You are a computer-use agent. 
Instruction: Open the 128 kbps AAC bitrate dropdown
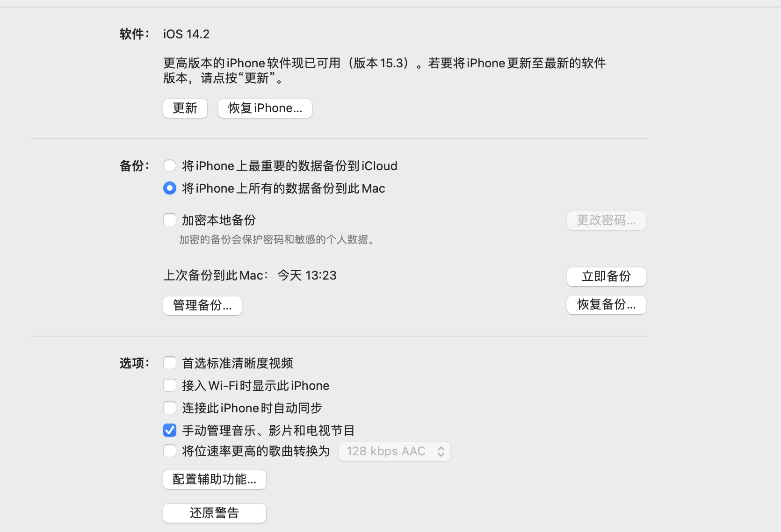click(394, 452)
